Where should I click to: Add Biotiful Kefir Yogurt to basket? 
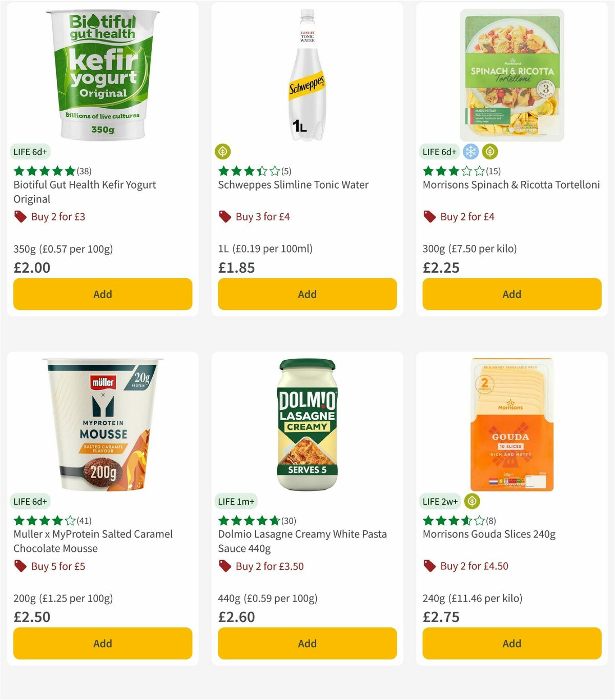(102, 294)
